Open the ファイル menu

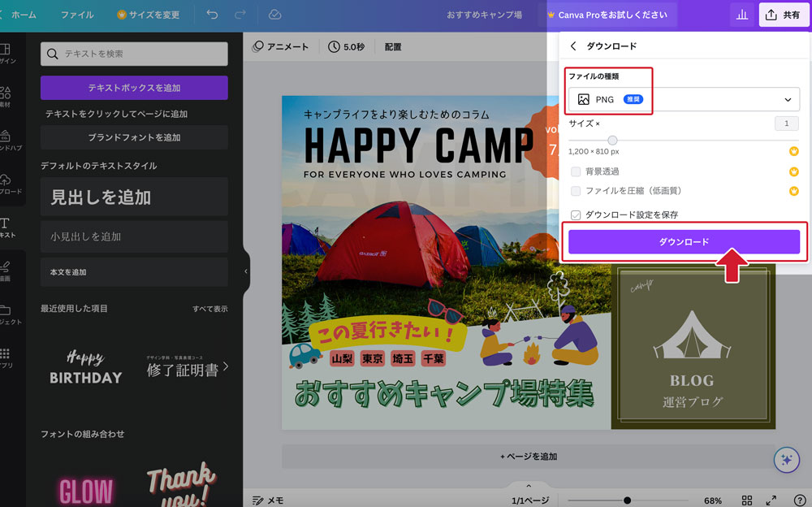pyautogui.click(x=77, y=15)
